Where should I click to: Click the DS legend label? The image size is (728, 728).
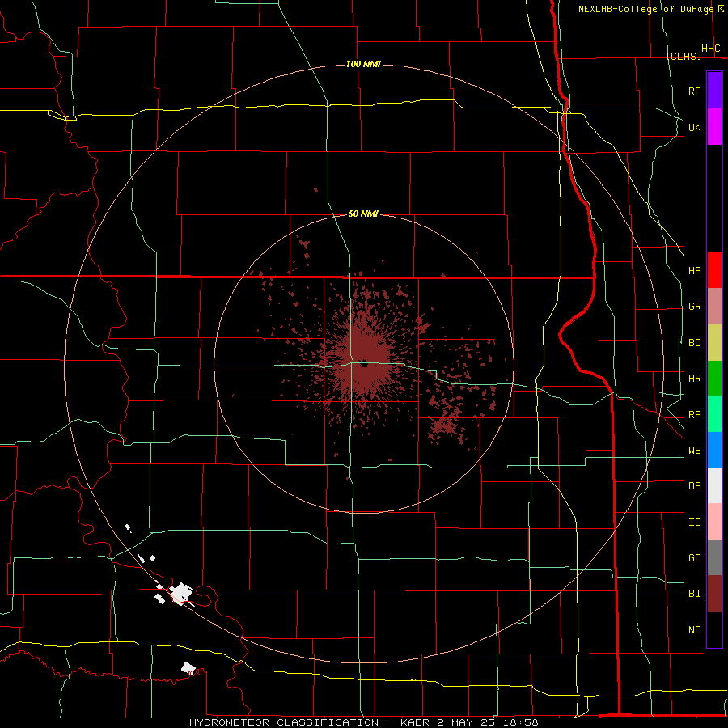pyautogui.click(x=694, y=485)
